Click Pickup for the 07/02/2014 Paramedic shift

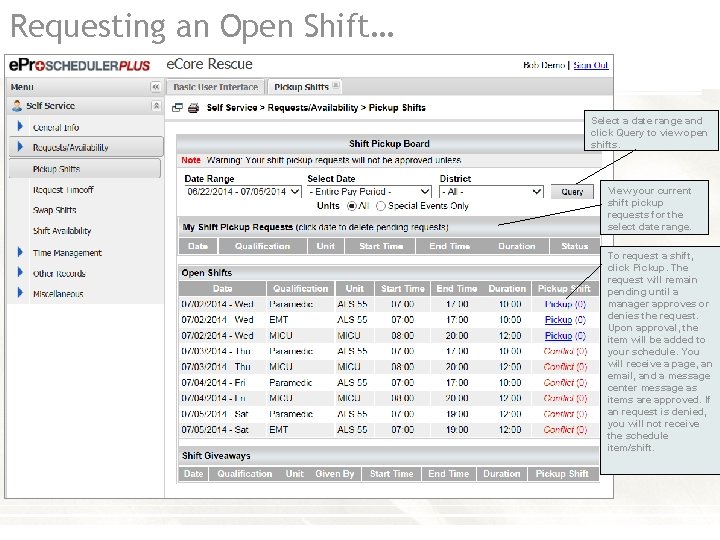pyautogui.click(x=558, y=304)
